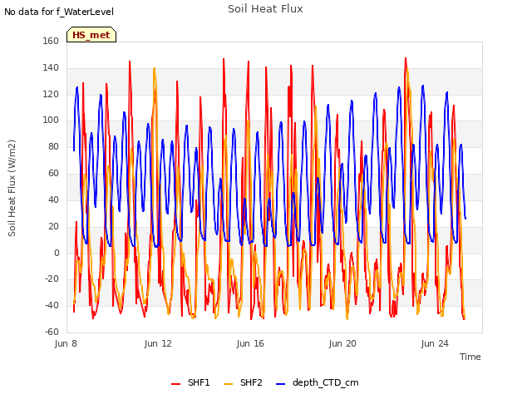The image size is (532, 399).
Task: Click the 100 y-axis tick label
Action: 51,120
